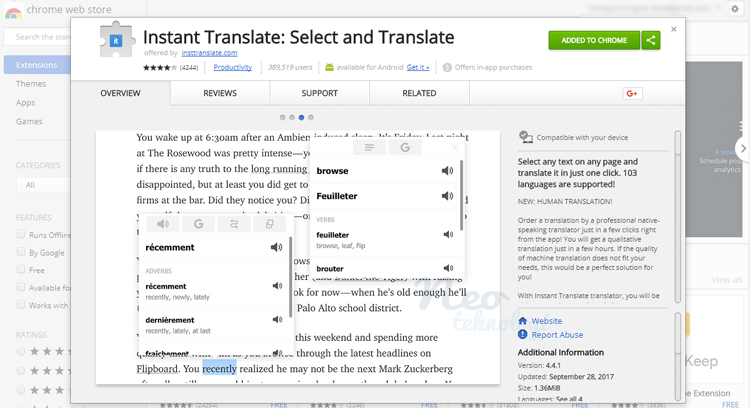Click the swap languages icon in the récemment popup
This screenshot has height=408, width=750.
(x=234, y=223)
